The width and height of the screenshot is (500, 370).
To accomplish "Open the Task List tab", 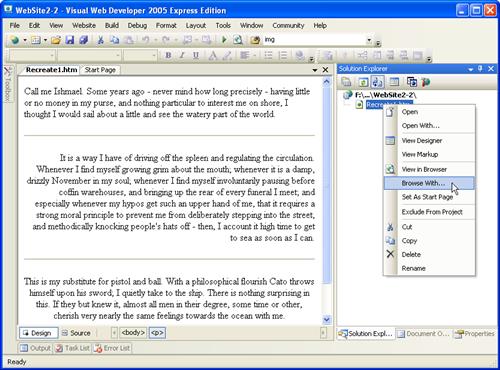I will coord(72,348).
